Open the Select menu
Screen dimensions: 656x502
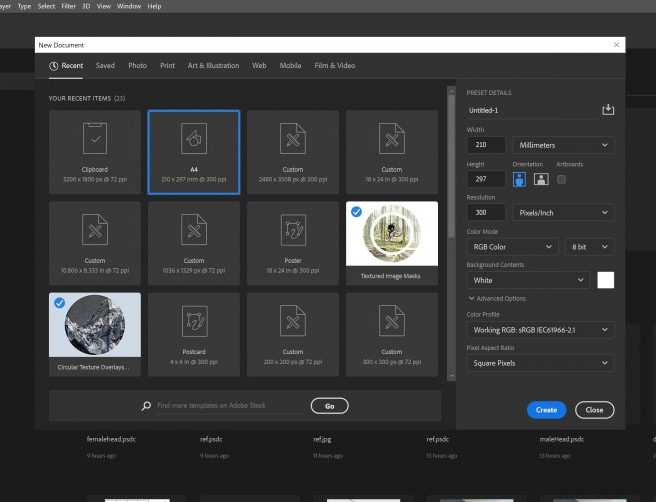coord(46,6)
